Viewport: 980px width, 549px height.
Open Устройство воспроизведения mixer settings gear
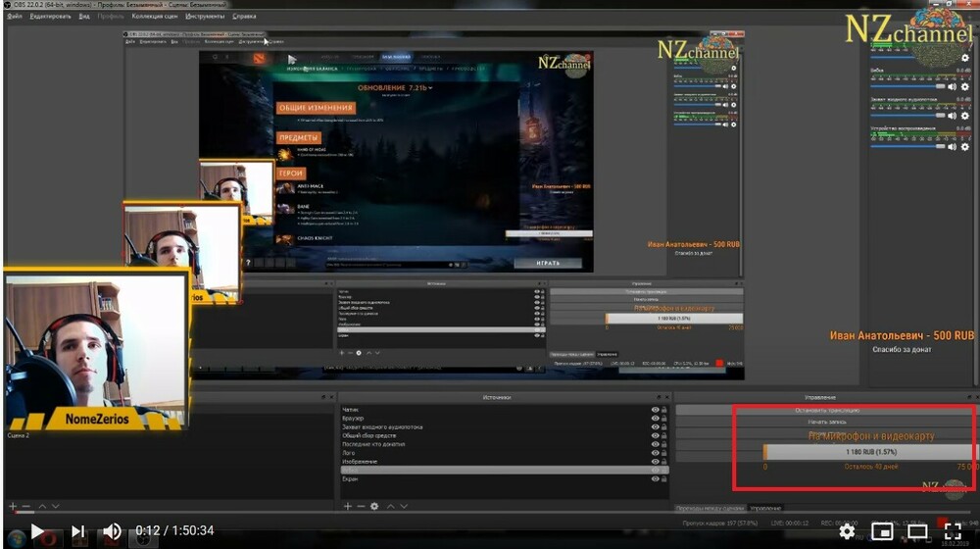click(x=965, y=147)
